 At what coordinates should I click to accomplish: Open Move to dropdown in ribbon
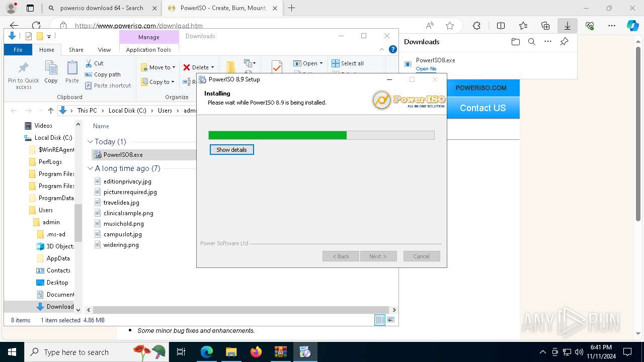(x=158, y=67)
